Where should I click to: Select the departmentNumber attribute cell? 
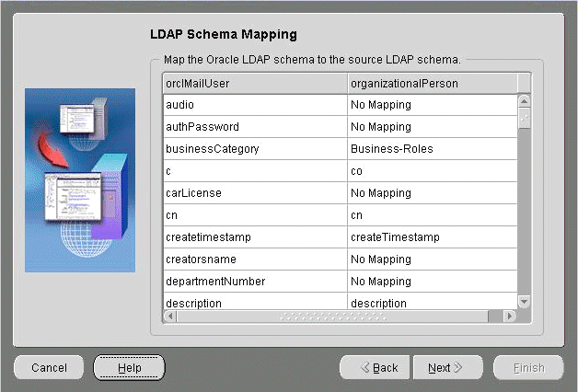(255, 282)
